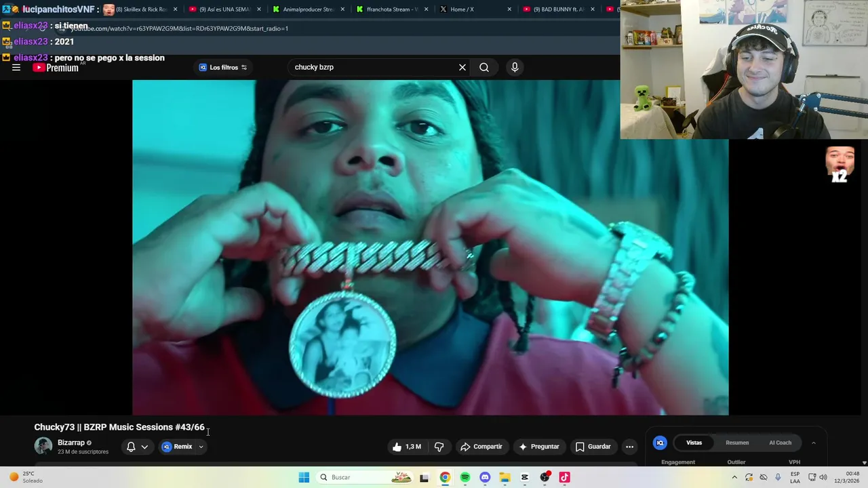
Task: Like the video with thumbs up
Action: pos(406,447)
